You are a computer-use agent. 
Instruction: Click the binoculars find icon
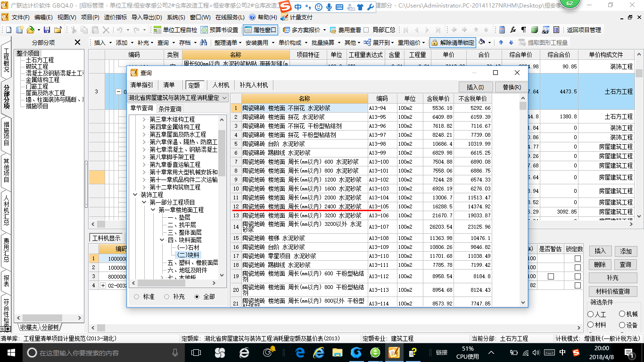click(x=204, y=42)
